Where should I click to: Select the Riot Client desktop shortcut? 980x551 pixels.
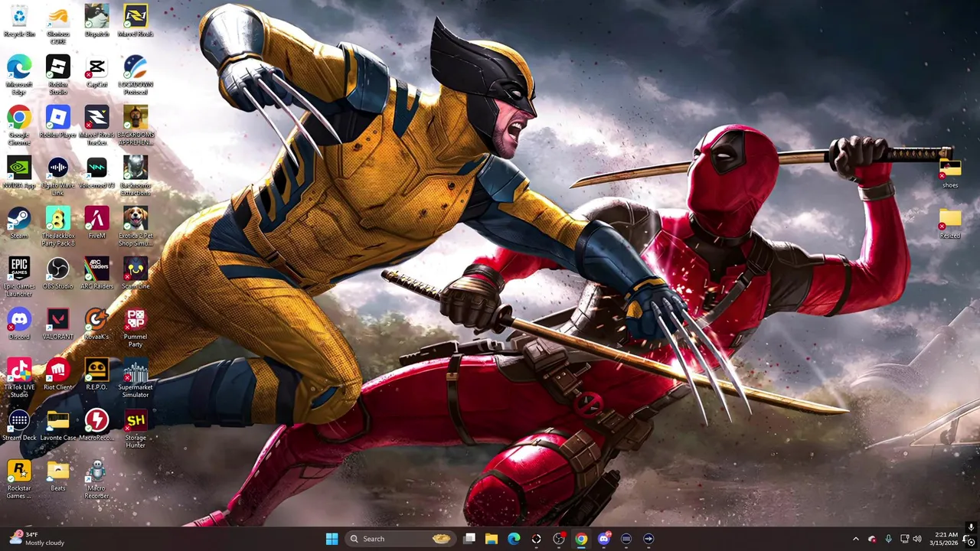(x=57, y=374)
